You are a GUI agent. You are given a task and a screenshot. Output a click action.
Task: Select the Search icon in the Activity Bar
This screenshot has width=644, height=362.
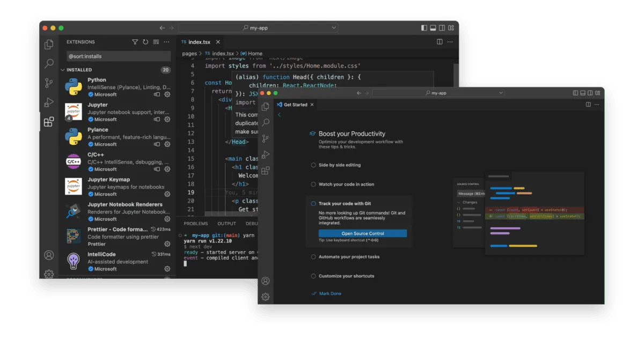[49, 63]
